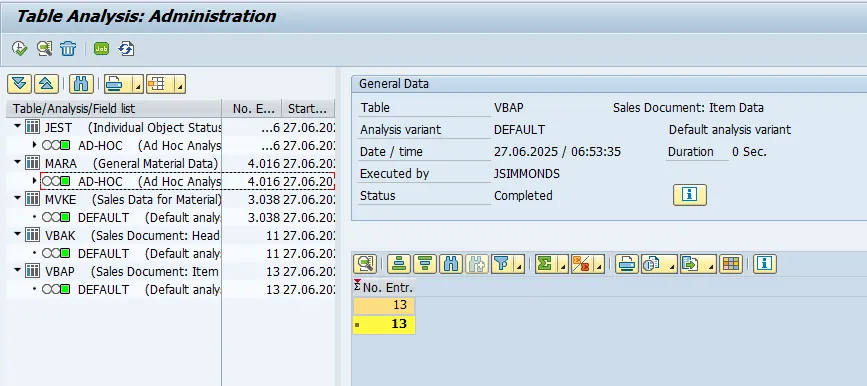
Task: Click the Start... column header in tree
Action: (309, 108)
